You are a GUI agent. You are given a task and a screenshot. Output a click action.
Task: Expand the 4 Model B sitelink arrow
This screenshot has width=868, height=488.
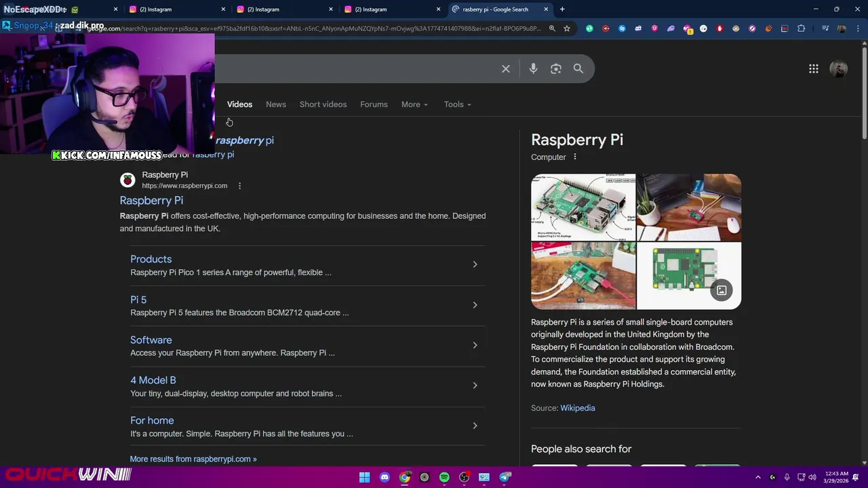click(x=475, y=386)
